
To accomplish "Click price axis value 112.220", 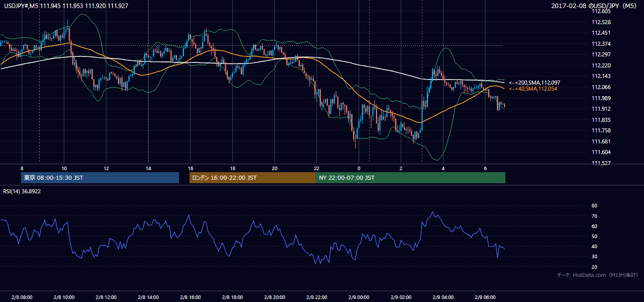I will (x=600, y=65).
